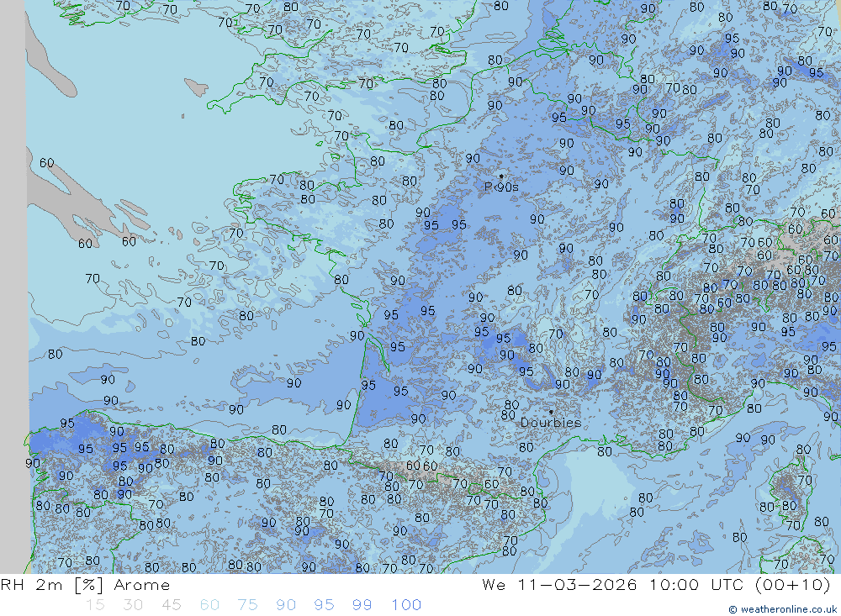Image resolution: width=841 pixels, height=616 pixels.
Task: Click the partially covered Paris label 'P 90s'
Action: coord(501,187)
